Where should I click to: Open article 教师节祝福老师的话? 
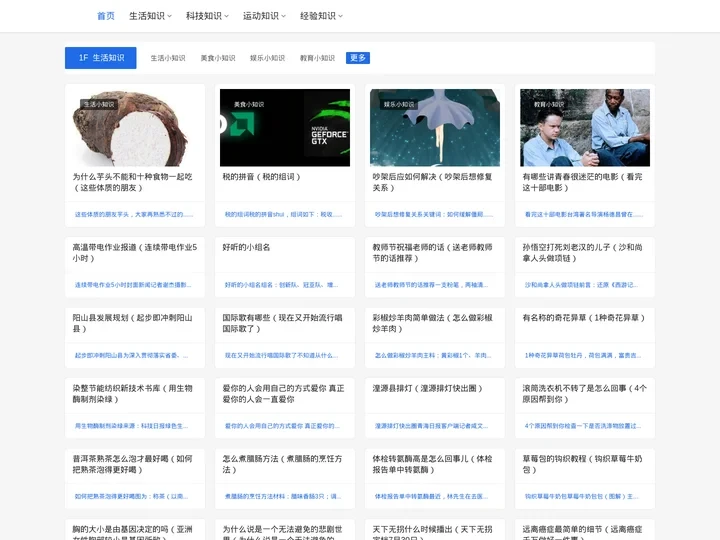point(432,253)
